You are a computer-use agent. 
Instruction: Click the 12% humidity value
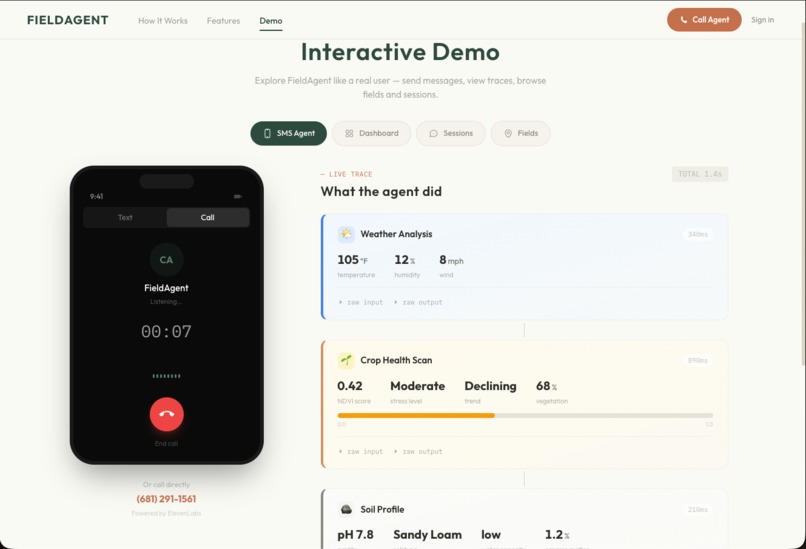click(x=405, y=260)
